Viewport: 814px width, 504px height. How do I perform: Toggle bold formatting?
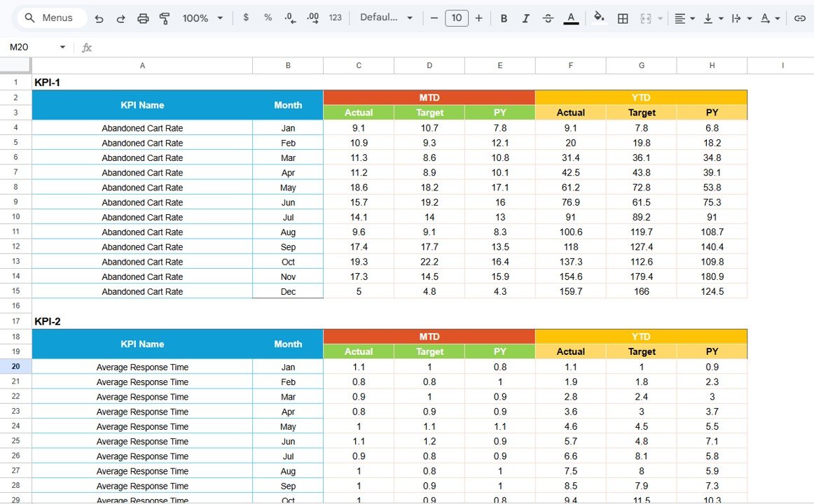(504, 17)
